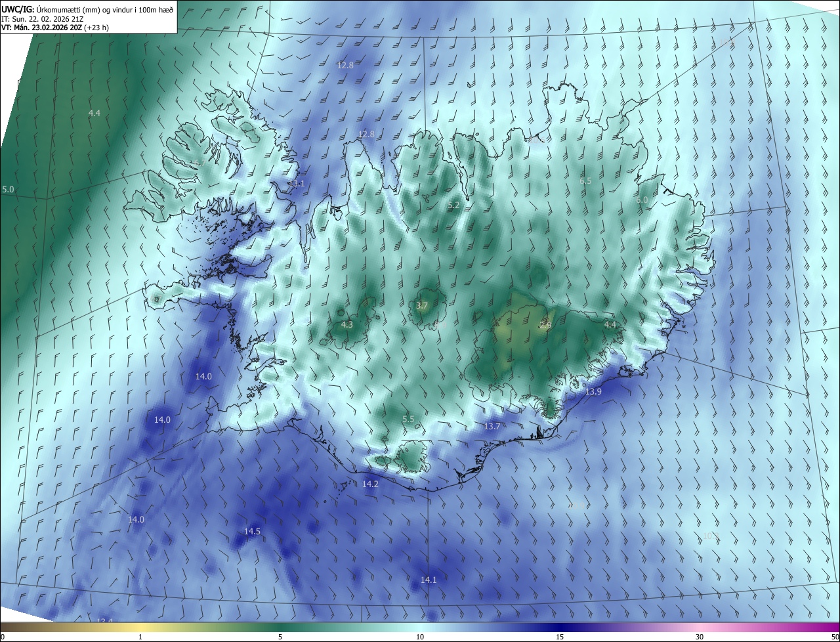Click the 30 tick on the color scale

pos(700,637)
